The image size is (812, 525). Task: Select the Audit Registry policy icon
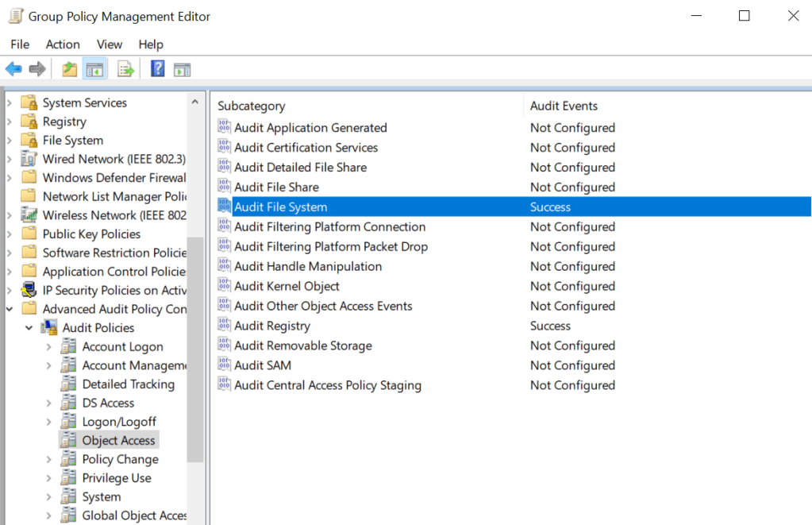[224, 326]
